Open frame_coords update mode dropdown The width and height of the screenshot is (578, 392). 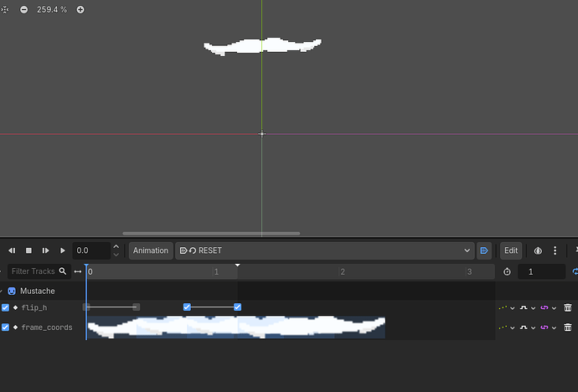click(x=507, y=328)
